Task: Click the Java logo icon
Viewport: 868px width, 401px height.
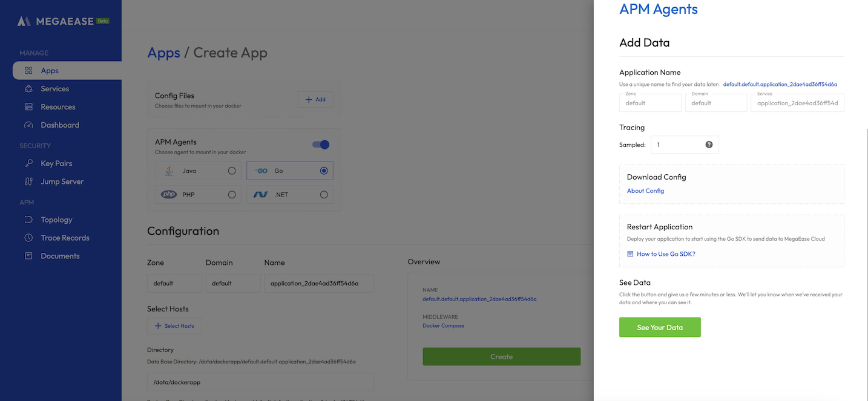Action: click(x=169, y=171)
